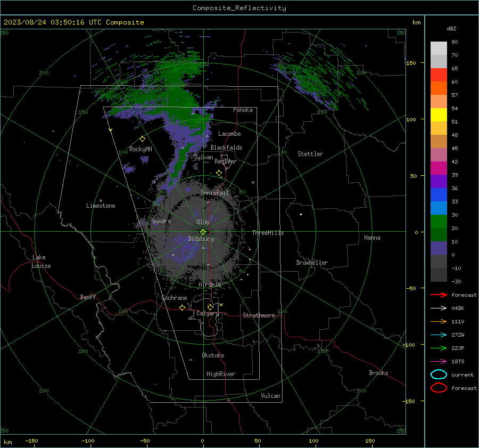Image resolution: width=479 pixels, height=448 pixels.
Task: Click the red 'forecast' ellipse in the legend
Action: tap(439, 388)
